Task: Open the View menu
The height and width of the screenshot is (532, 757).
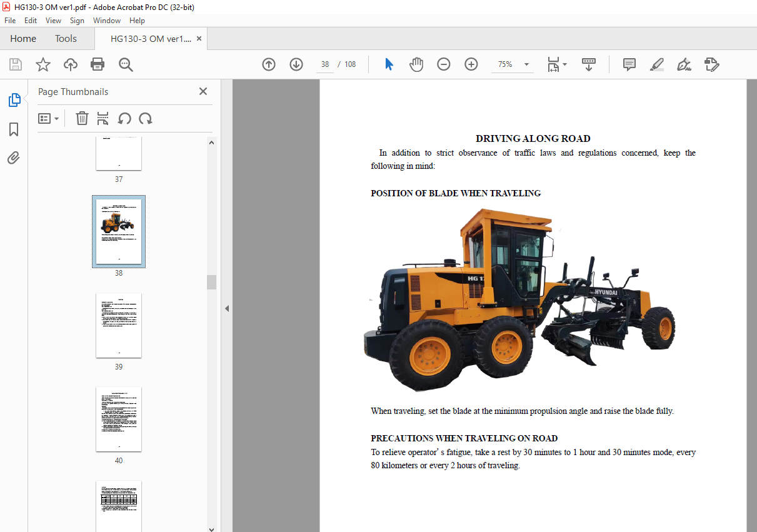Action: (x=53, y=21)
